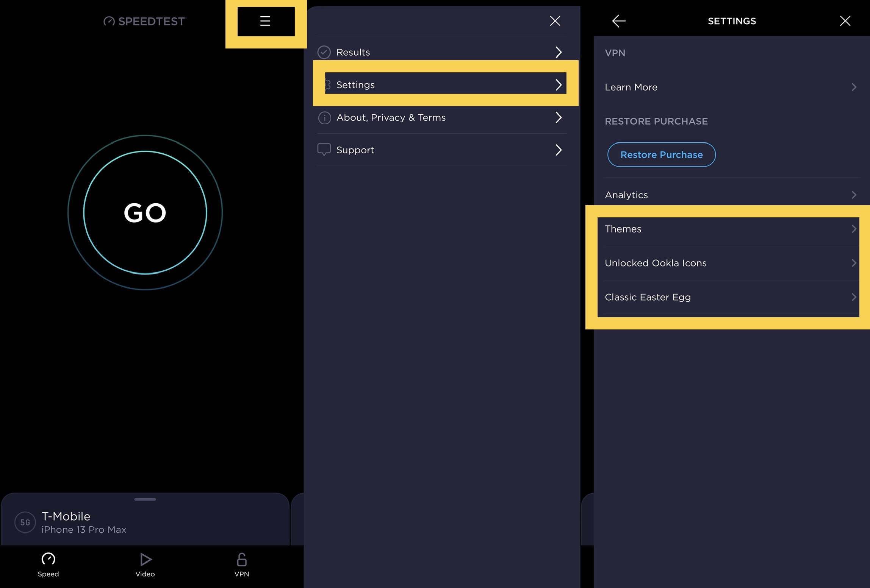The width and height of the screenshot is (870, 588).
Task: Tap the SETTINGS title text
Action: click(x=732, y=21)
